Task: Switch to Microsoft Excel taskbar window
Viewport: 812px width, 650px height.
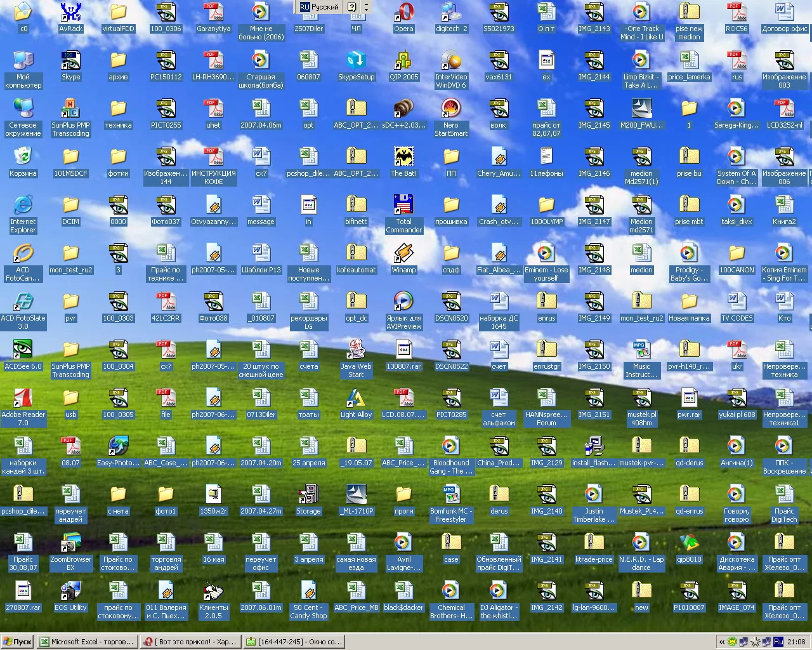Action: coord(88,642)
